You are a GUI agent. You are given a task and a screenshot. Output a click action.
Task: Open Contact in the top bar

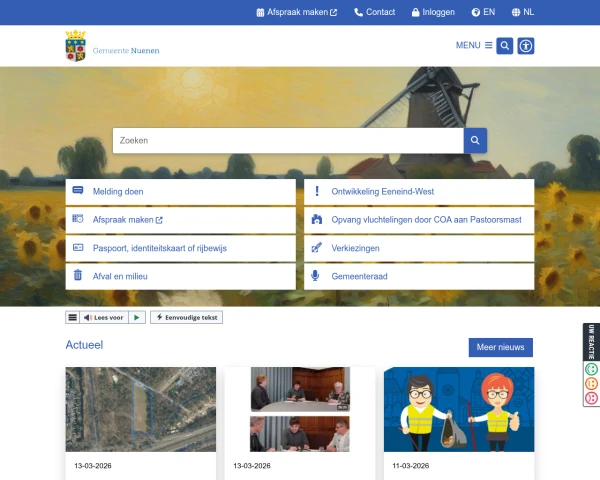pyautogui.click(x=374, y=12)
